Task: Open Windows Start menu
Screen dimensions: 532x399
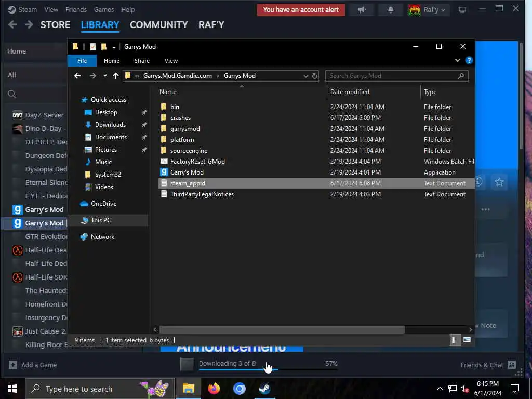Action: click(12, 389)
